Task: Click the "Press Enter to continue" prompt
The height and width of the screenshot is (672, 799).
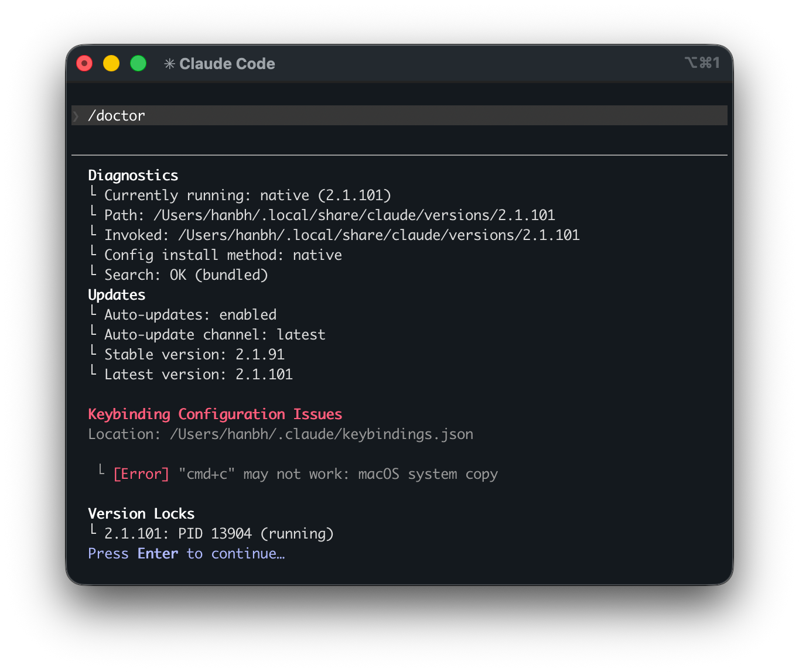Action: pyautogui.click(x=186, y=554)
